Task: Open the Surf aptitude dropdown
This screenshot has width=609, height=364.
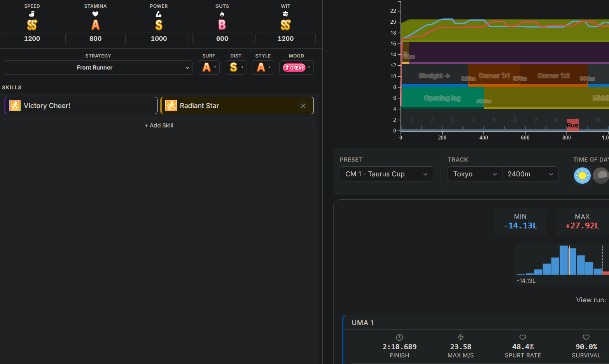Action: click(x=209, y=67)
